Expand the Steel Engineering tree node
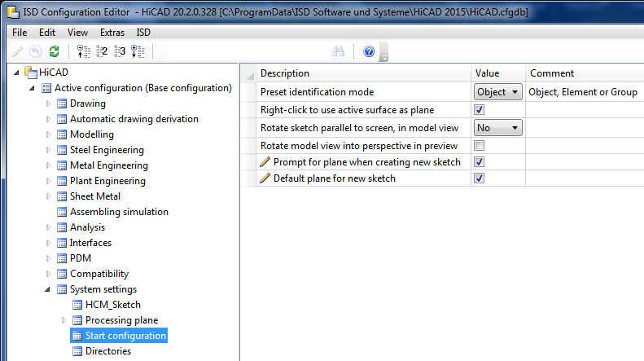The height and width of the screenshot is (361, 644). coord(48,150)
